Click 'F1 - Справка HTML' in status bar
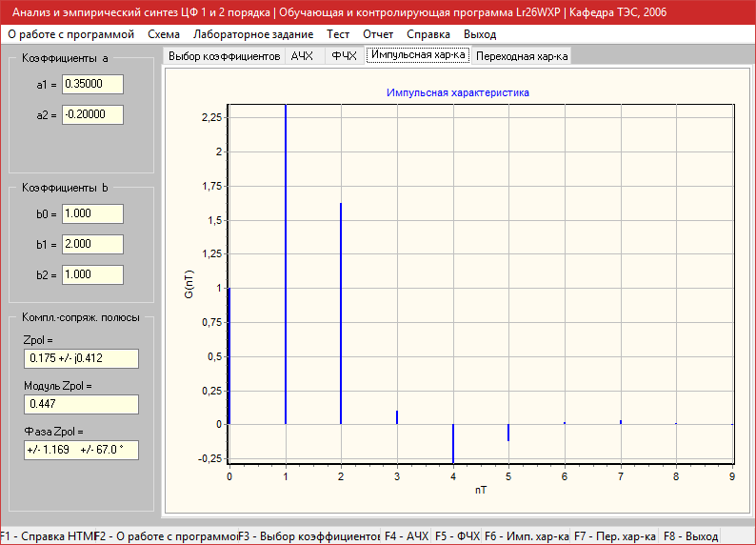 coord(48,536)
